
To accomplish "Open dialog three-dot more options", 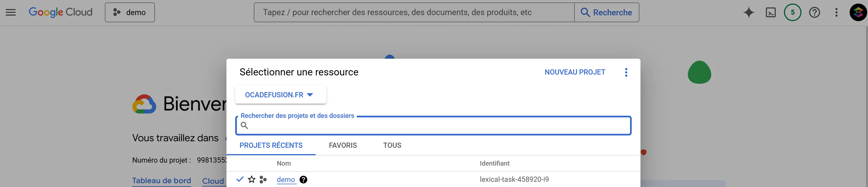I will coord(626,72).
